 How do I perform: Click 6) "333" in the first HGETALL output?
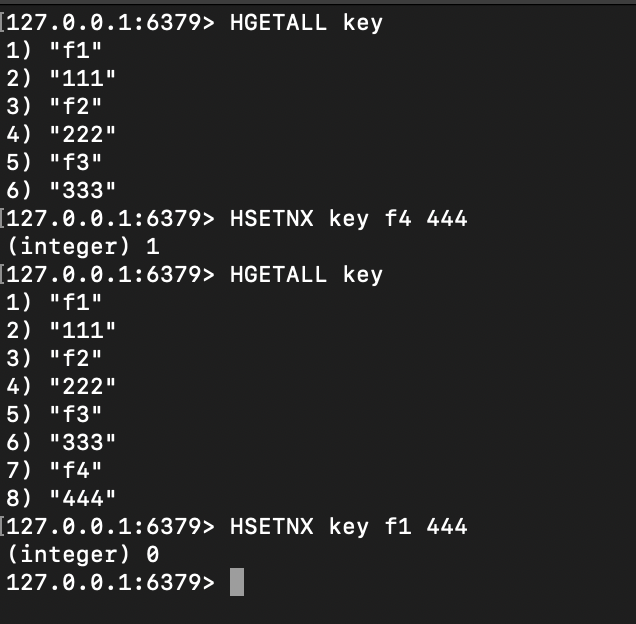click(x=61, y=190)
